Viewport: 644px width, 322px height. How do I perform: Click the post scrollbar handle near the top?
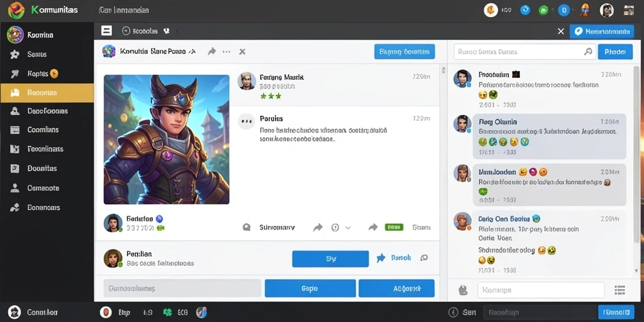pyautogui.click(x=443, y=70)
